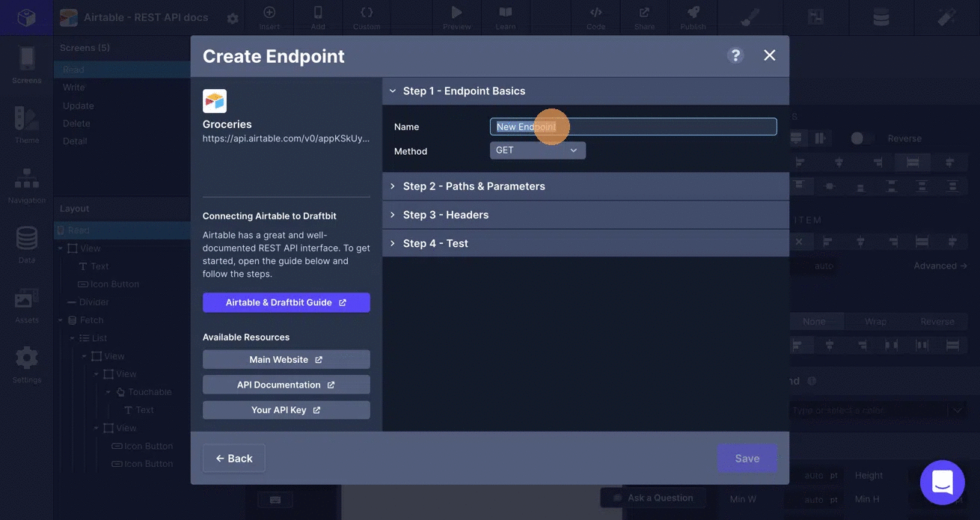980x520 pixels.
Task: Expand Step 2 - Paths & Parameters
Action: tap(586, 186)
